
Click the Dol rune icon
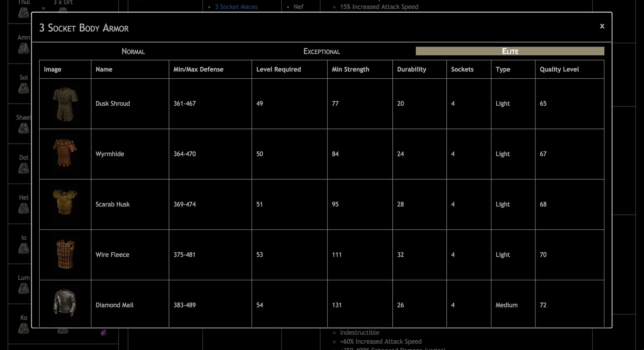pos(24,169)
